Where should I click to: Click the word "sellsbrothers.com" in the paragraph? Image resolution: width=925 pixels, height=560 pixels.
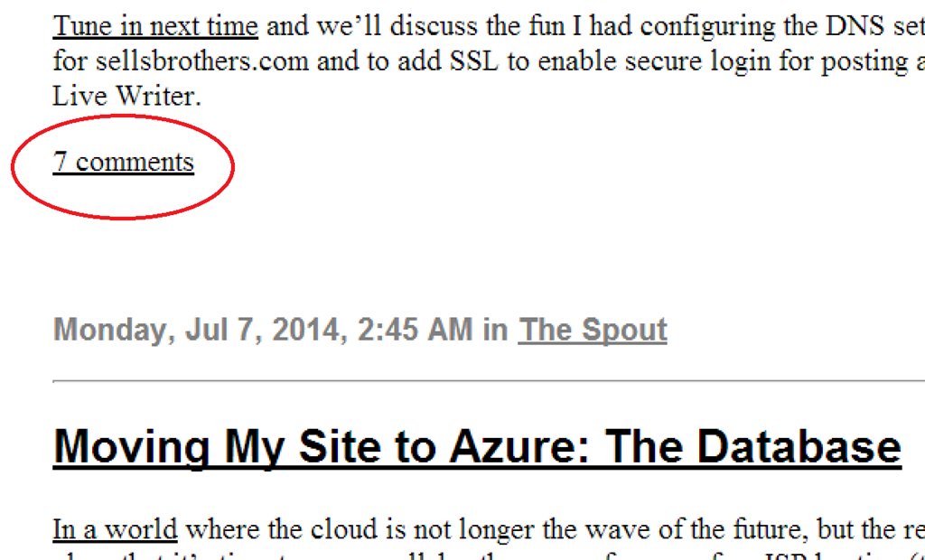pos(202,61)
